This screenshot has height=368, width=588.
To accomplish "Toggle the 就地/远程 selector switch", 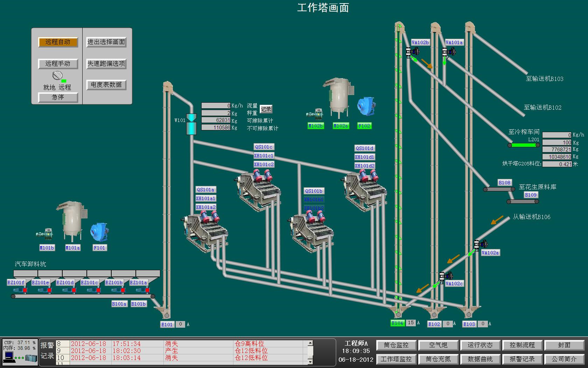I will pos(57,75).
